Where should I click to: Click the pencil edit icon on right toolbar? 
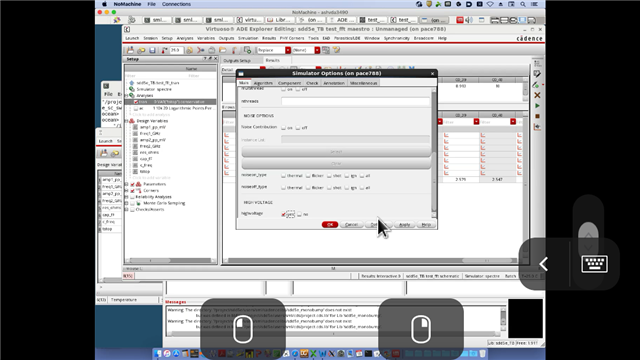coord(537,74)
